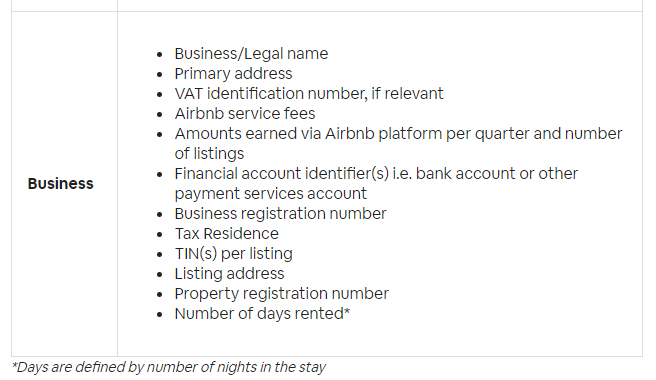Click the bullet before Tax Residence
This screenshot has width=656, height=380.
click(159, 235)
